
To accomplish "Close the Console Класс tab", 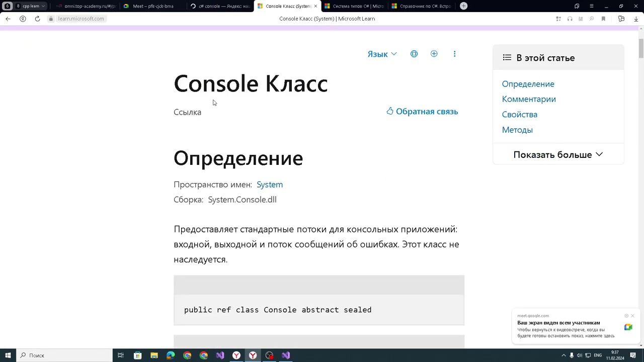I will click(x=316, y=6).
